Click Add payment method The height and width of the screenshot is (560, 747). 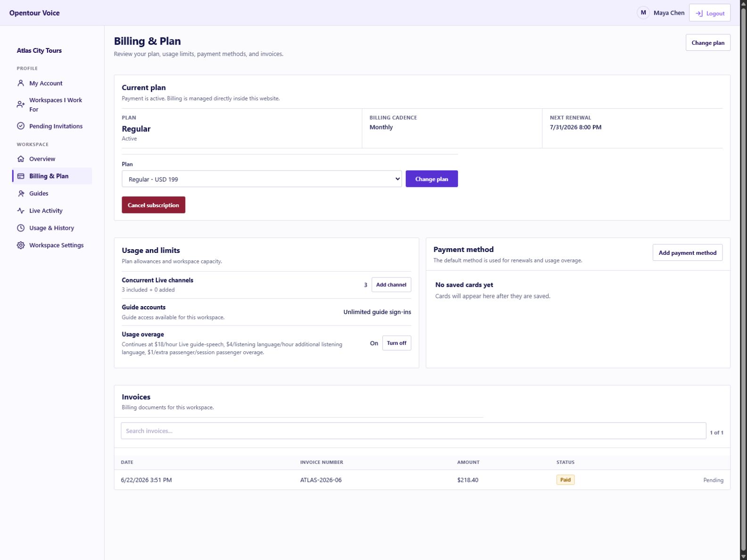(687, 253)
